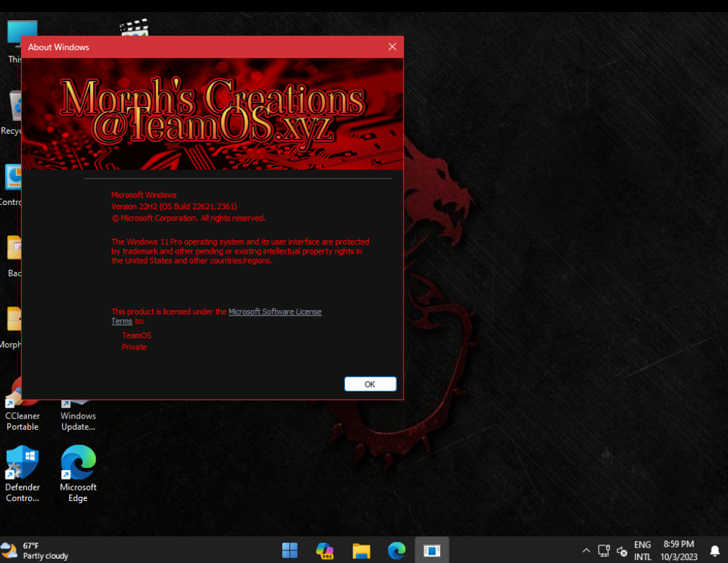Image resolution: width=728 pixels, height=563 pixels.
Task: Open File Explorer from the taskbar
Action: click(x=361, y=550)
